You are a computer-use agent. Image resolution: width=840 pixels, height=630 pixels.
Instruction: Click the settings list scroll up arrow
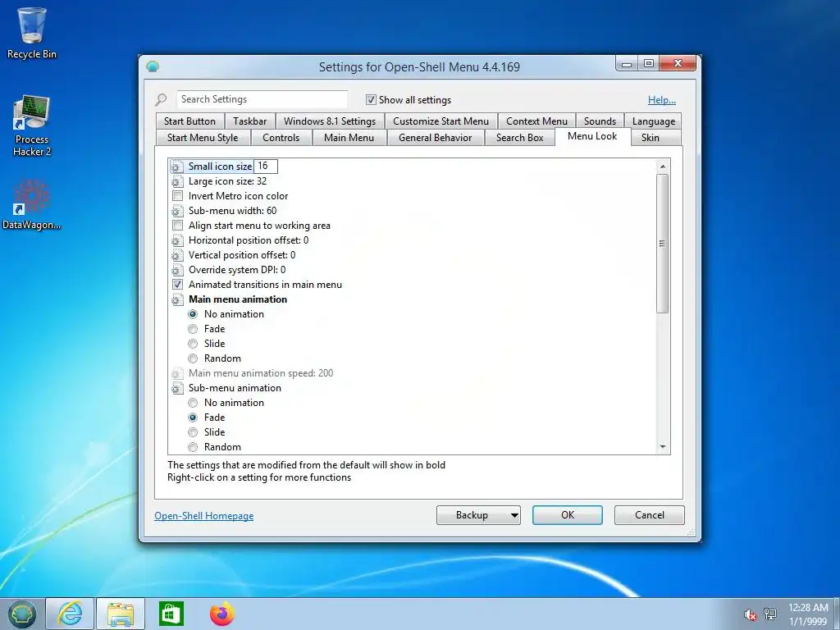click(x=663, y=167)
